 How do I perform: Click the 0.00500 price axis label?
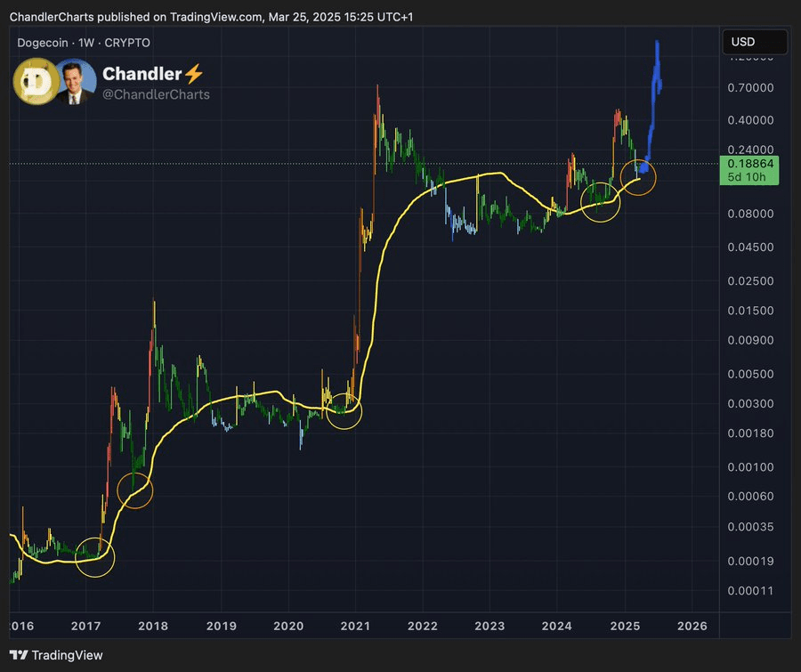750,374
